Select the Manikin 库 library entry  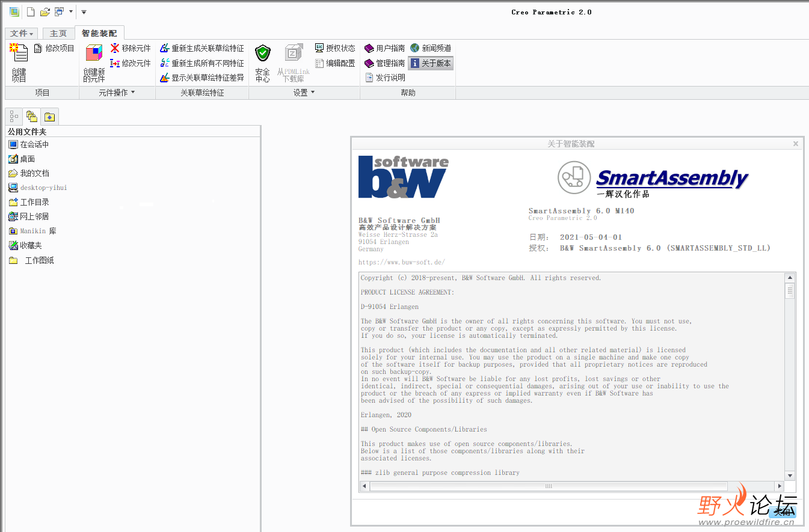click(32, 231)
